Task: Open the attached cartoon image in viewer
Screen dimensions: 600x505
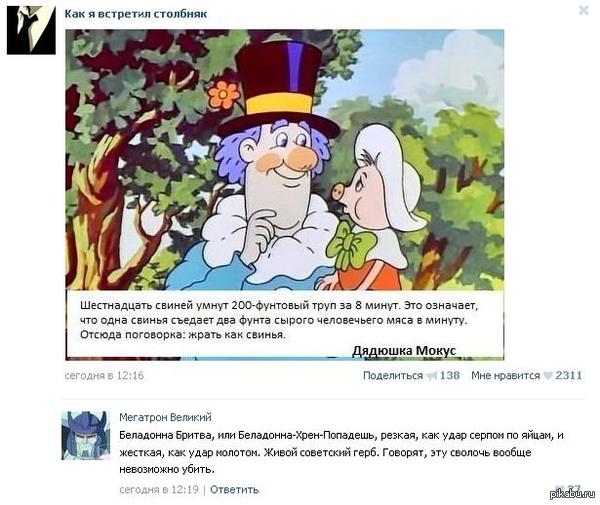Action: pyautogui.click(x=285, y=195)
